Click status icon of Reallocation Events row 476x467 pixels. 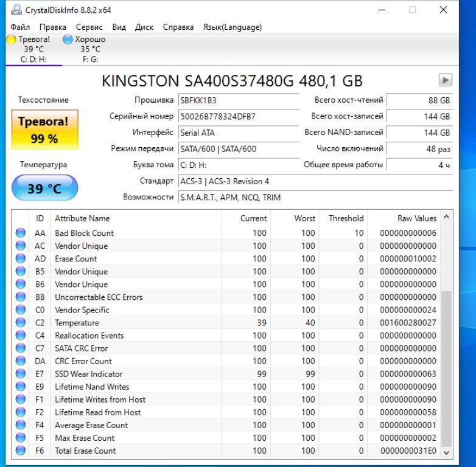coord(20,335)
